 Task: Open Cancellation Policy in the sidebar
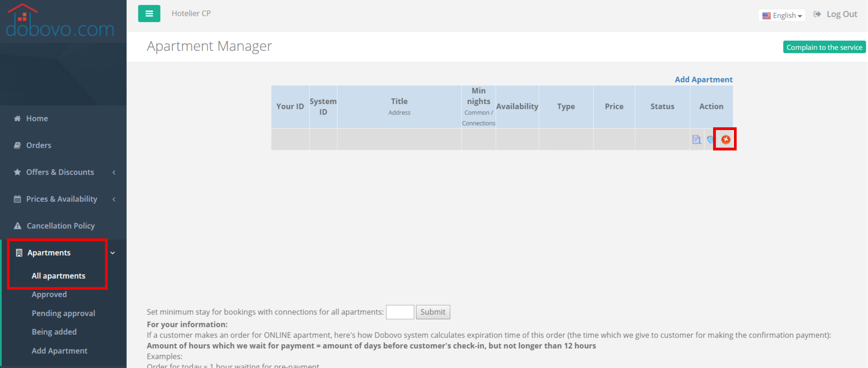61,226
